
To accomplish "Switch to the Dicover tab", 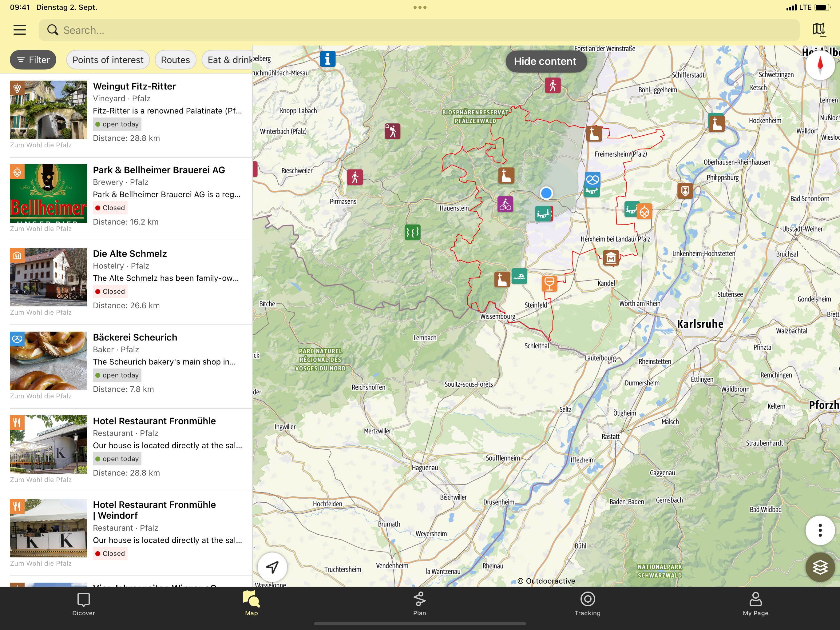I will coord(84,604).
